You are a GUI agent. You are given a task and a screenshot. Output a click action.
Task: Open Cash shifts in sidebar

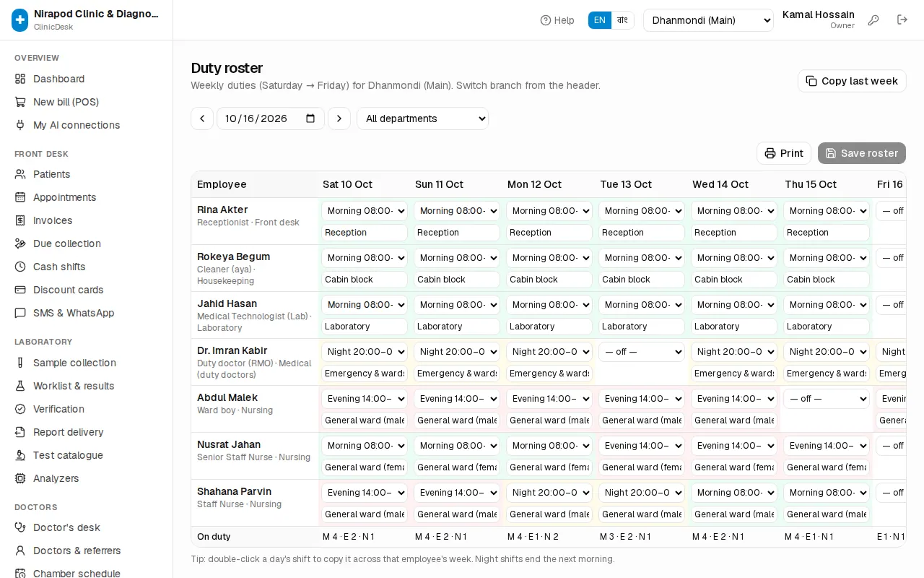tap(87, 267)
